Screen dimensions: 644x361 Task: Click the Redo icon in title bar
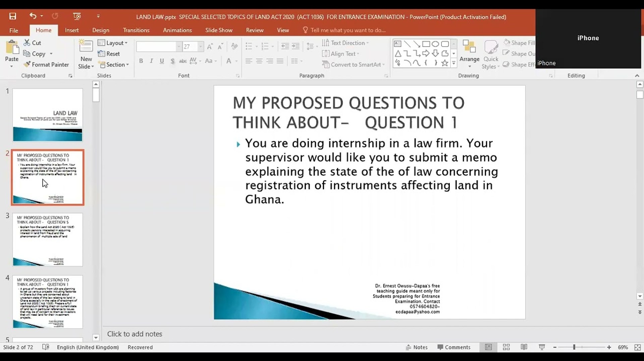[x=55, y=16]
